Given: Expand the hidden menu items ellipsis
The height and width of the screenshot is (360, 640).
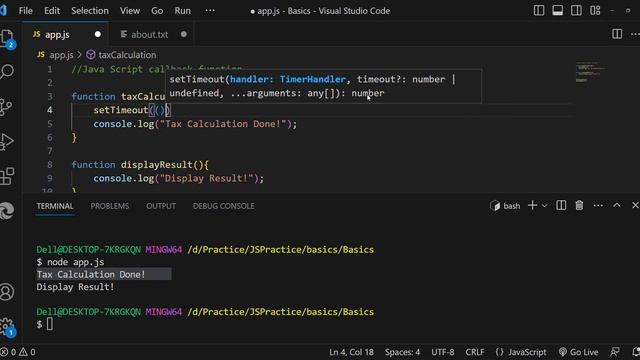Looking at the screenshot, I should pyautogui.click(x=210, y=11).
